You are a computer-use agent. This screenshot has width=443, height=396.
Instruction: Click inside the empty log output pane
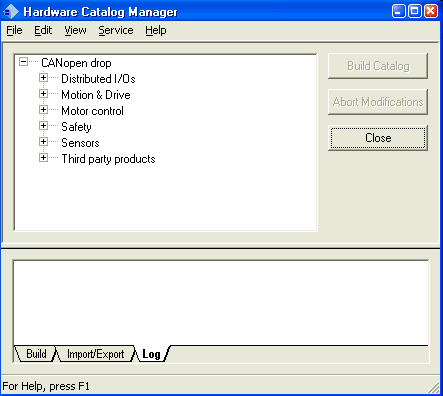[x=221, y=303]
